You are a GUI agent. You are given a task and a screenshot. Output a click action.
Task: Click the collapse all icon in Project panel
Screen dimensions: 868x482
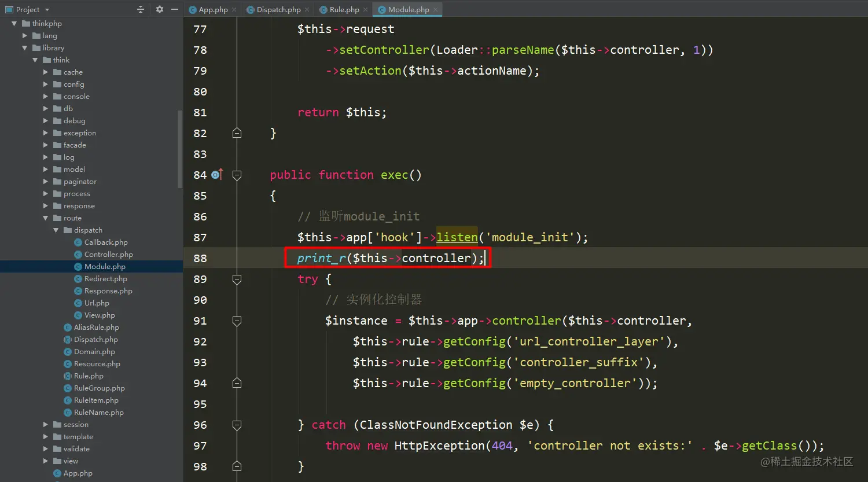click(x=141, y=9)
